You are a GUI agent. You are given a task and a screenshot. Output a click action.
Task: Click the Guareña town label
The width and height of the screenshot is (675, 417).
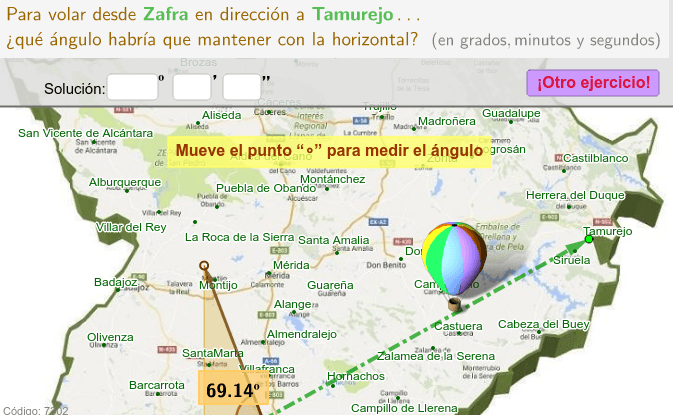330,285
